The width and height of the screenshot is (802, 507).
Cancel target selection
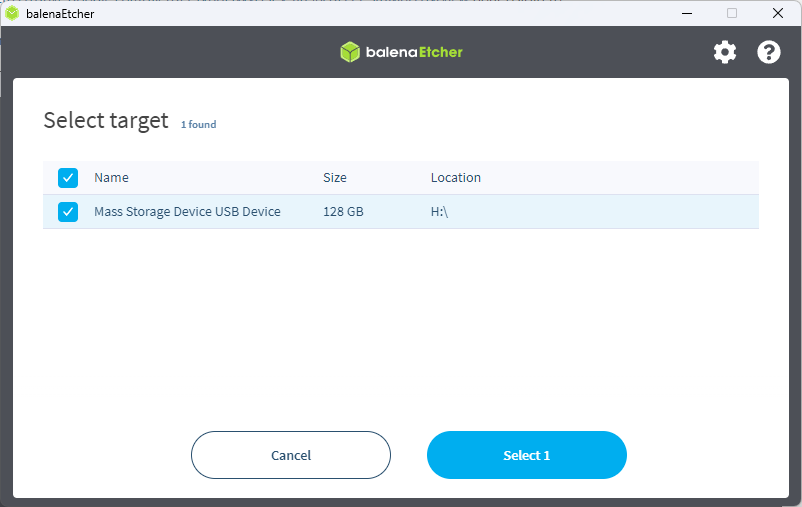click(291, 455)
